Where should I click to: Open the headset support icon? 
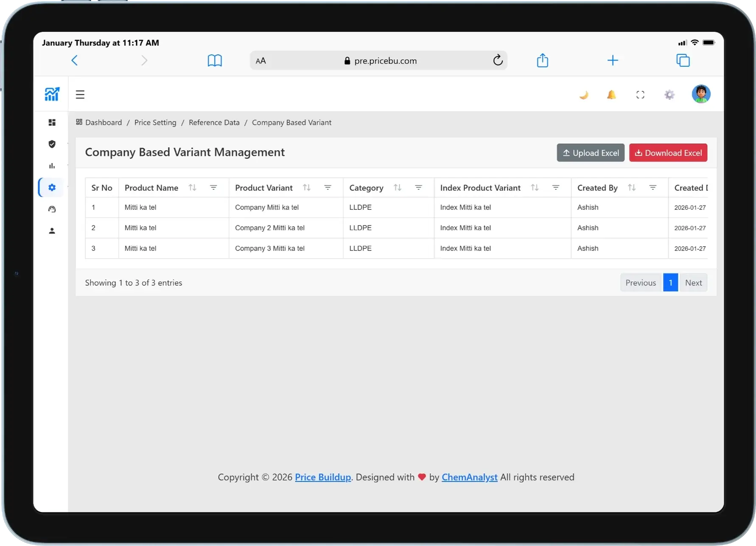[x=52, y=209]
